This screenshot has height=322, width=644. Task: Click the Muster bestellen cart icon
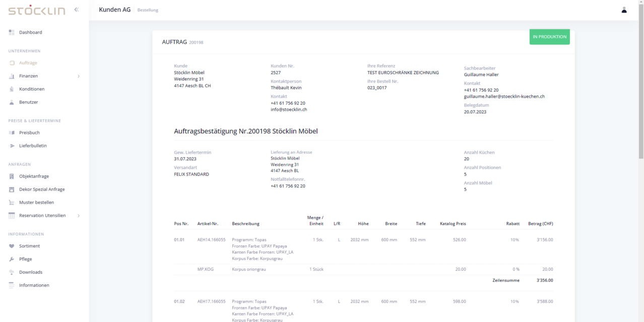tap(12, 203)
